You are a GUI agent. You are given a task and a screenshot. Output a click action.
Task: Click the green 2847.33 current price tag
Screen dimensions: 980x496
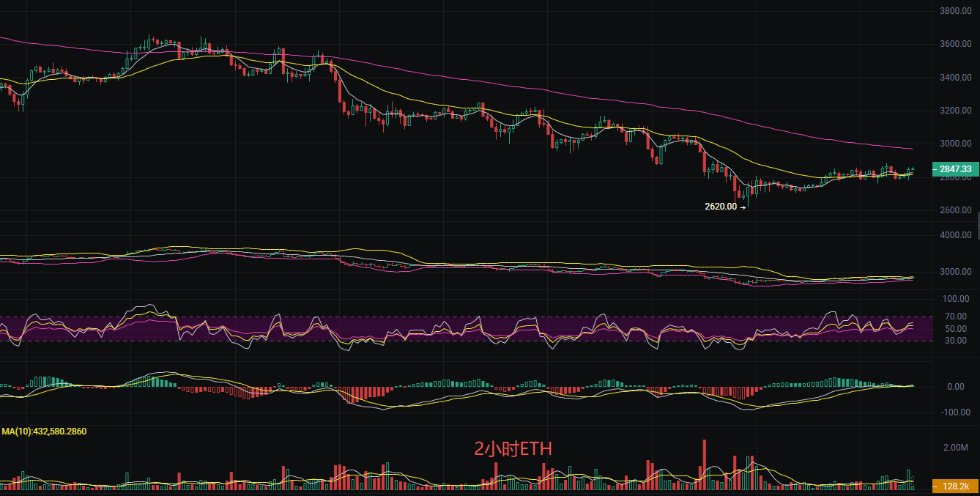point(953,169)
